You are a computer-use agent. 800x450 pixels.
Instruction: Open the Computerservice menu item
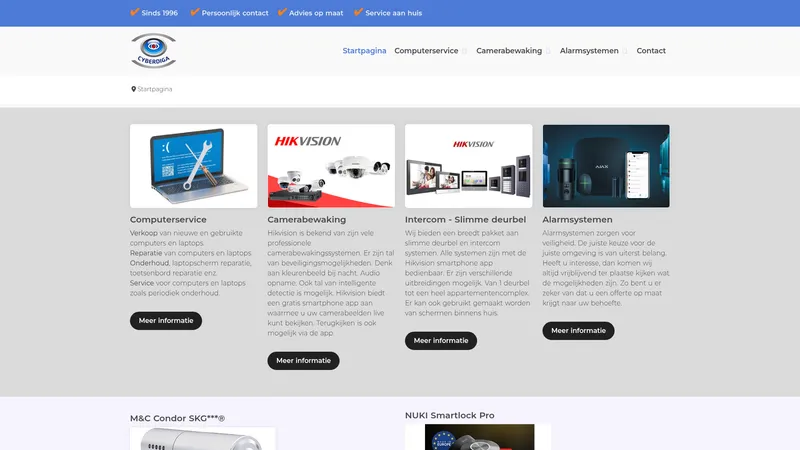pos(426,51)
